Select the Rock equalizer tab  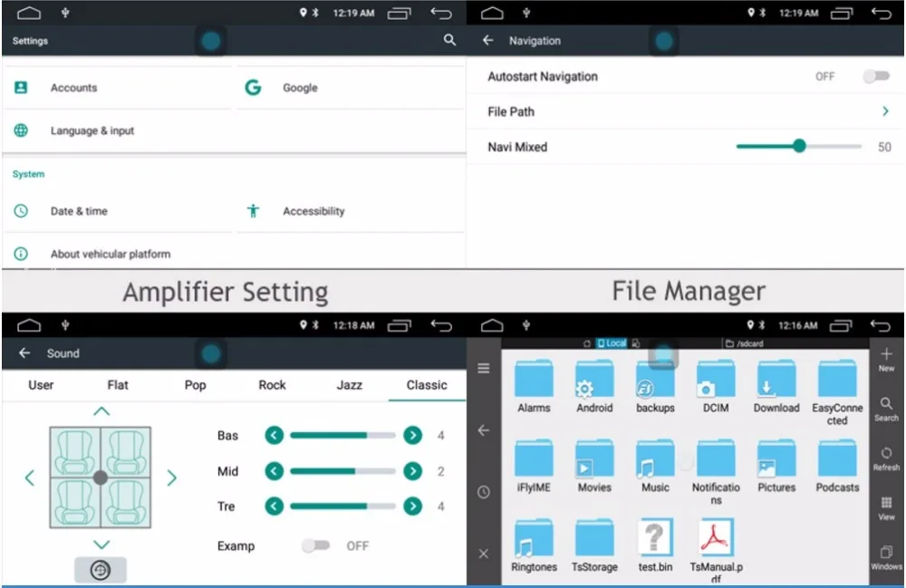[272, 385]
